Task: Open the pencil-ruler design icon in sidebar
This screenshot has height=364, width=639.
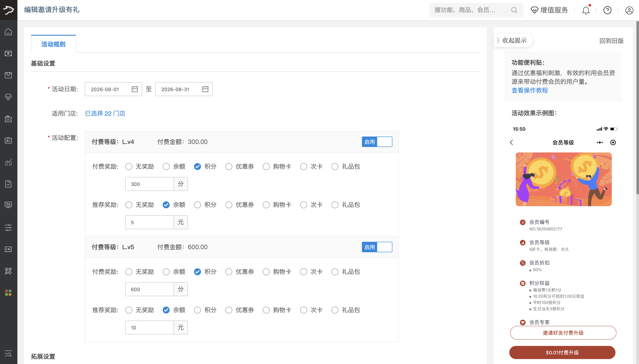Action: (x=8, y=271)
